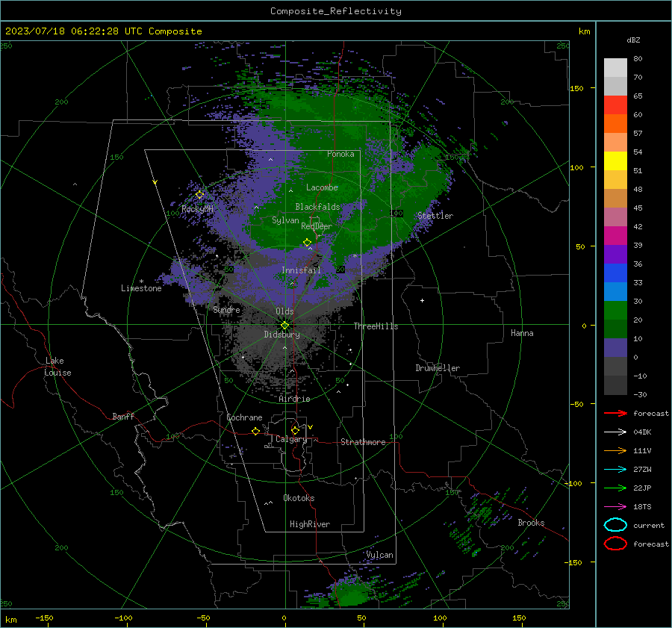Pick the bright red legend swatch
Viewport: 672px width, 628px height.
[615, 105]
